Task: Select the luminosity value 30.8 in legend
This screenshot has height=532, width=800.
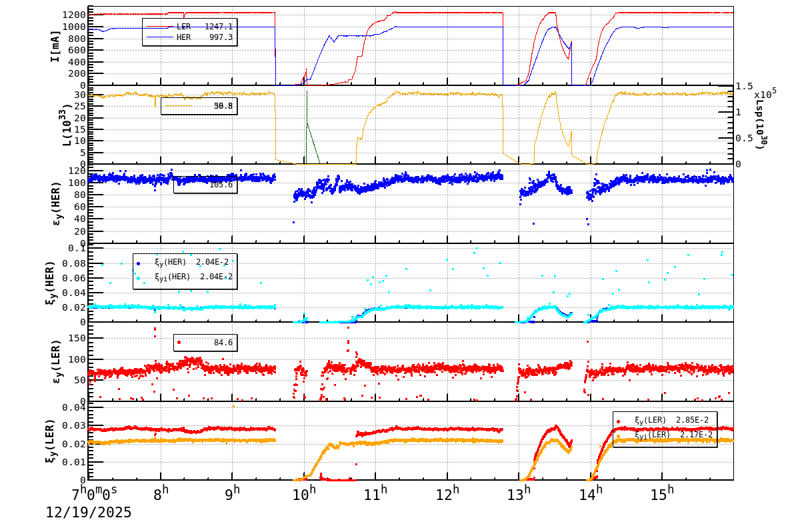Action: [223, 104]
